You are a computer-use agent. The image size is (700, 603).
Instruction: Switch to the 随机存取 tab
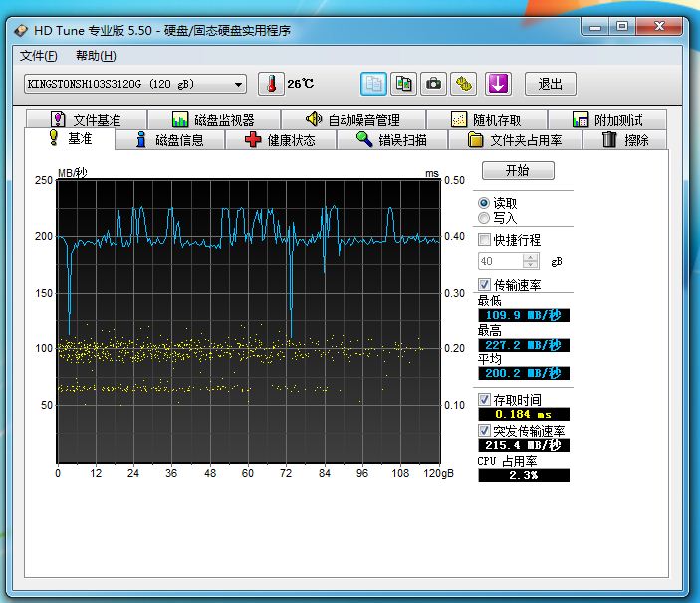pos(486,120)
